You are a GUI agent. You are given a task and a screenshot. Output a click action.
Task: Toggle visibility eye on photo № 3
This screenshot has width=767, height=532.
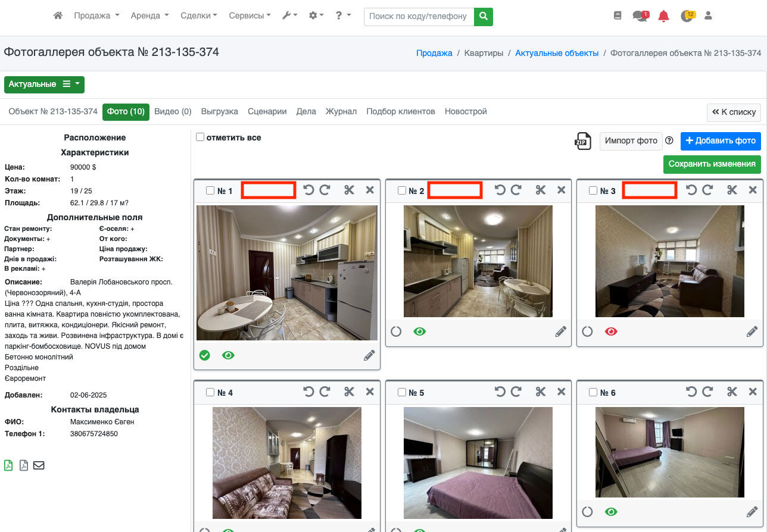611,332
